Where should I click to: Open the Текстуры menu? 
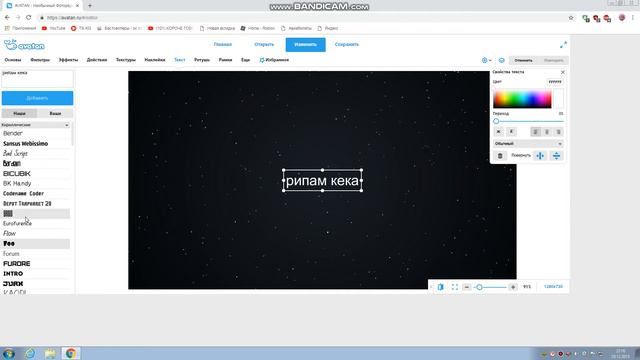click(126, 60)
